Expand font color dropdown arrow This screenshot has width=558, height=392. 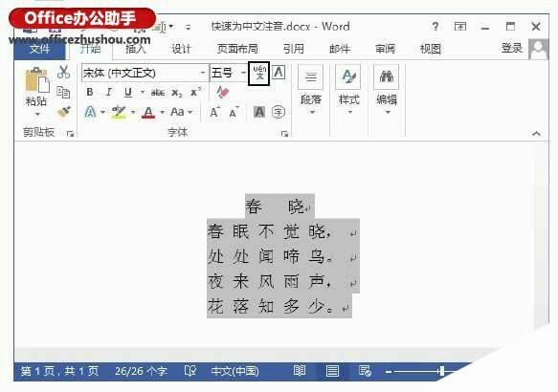point(163,112)
